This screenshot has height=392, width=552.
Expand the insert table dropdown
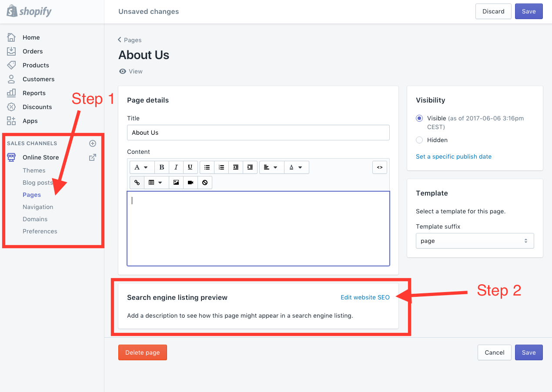155,183
